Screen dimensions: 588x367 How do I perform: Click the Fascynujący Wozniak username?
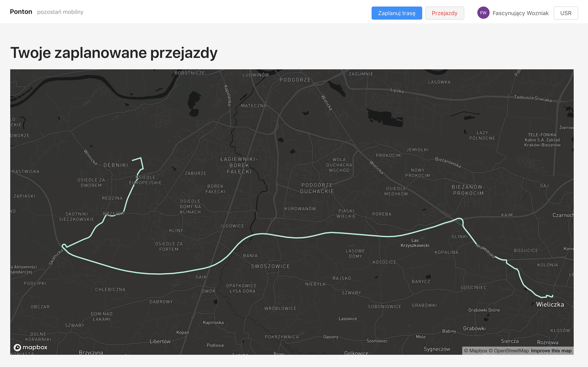tap(520, 13)
